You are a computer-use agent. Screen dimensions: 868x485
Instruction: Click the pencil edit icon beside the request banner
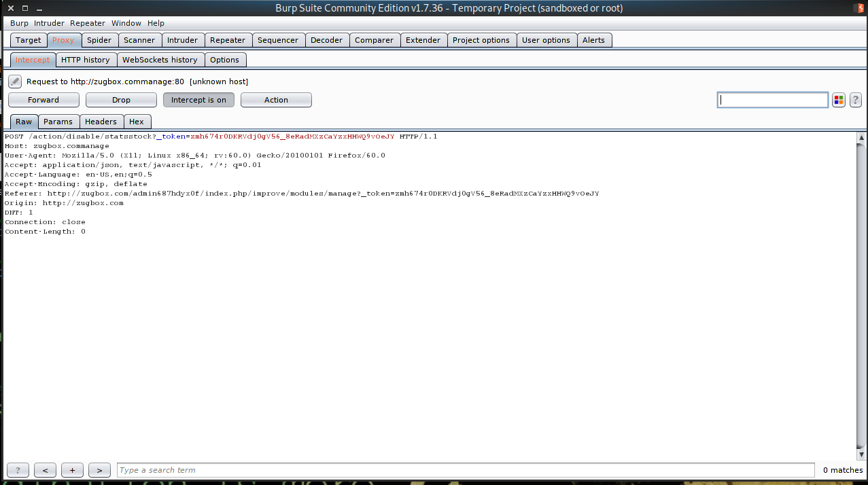coord(14,82)
